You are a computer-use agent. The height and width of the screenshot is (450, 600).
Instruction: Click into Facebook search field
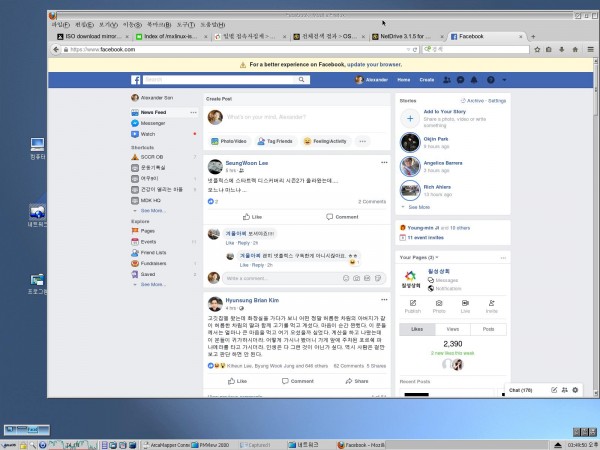[218, 80]
